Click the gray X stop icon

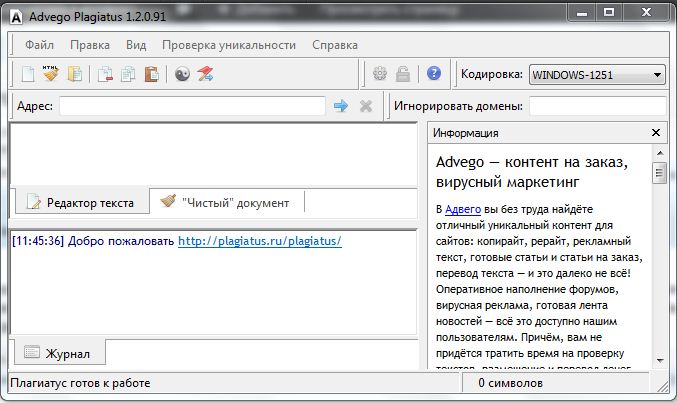point(365,106)
